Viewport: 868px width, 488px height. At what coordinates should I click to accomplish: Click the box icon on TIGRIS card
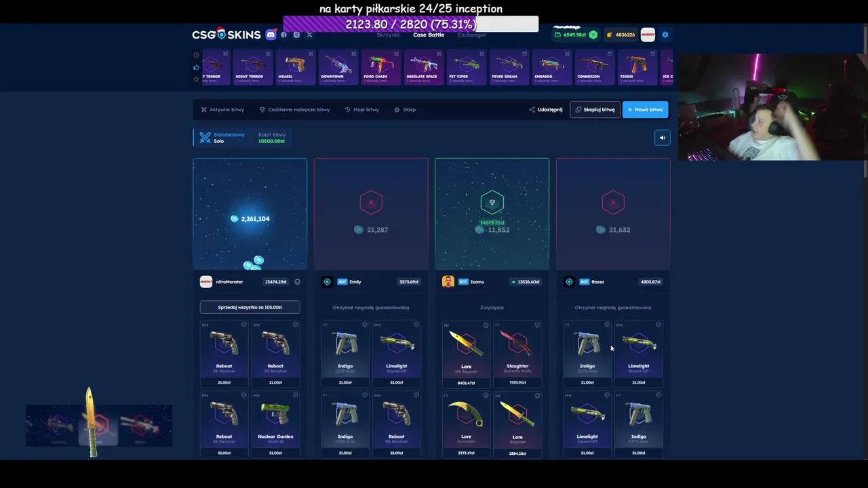click(x=652, y=54)
